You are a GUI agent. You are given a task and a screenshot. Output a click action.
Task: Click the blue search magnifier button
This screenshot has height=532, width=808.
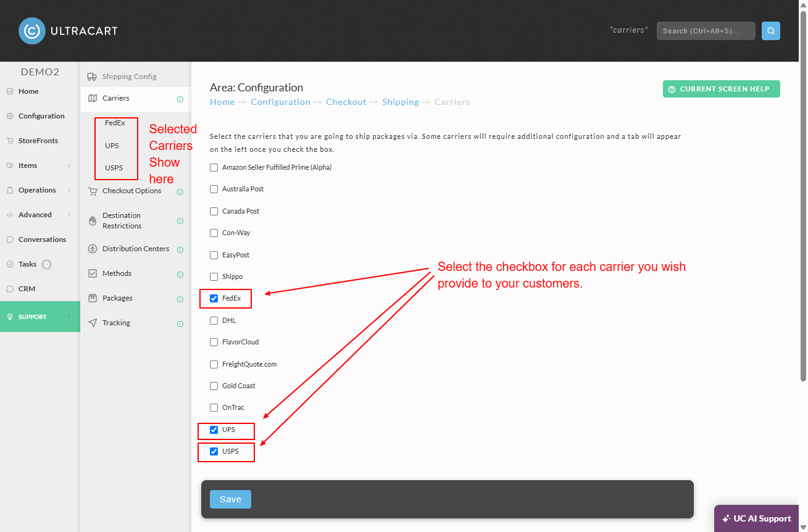771,31
